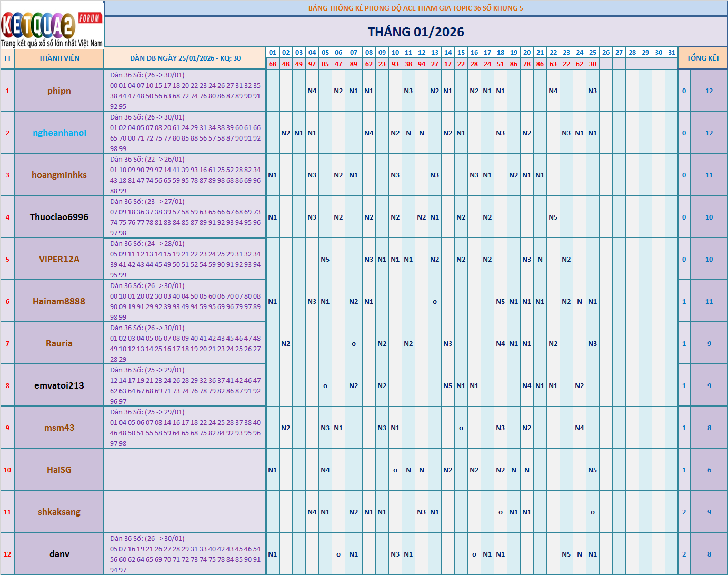The width and height of the screenshot is (728, 575).
Task: Select the VIPER12A member name
Action: click(x=59, y=259)
